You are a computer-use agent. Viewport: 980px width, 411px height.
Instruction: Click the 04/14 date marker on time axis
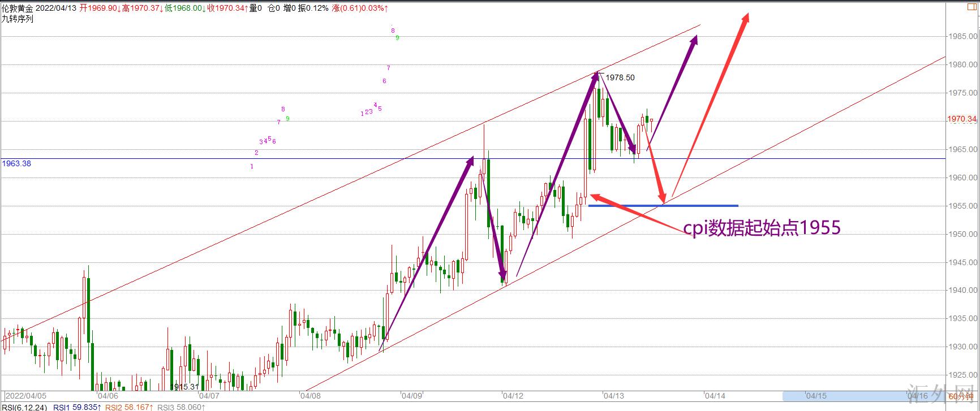coord(714,396)
